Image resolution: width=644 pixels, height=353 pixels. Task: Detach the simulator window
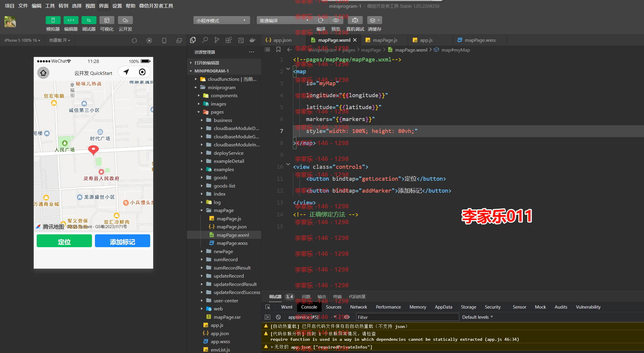coord(179,41)
